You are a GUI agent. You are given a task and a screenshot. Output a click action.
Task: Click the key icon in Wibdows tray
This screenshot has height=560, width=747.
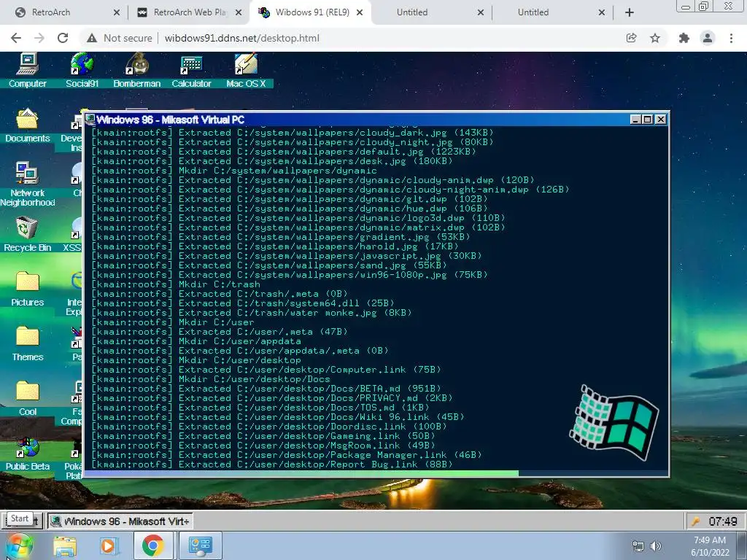pyautogui.click(x=695, y=521)
